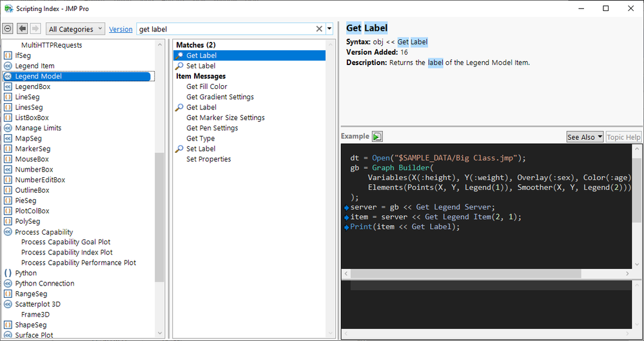This screenshot has width=644, height=341.
Task: Click the Scatterplot 3D icon
Action: [x=8, y=304]
